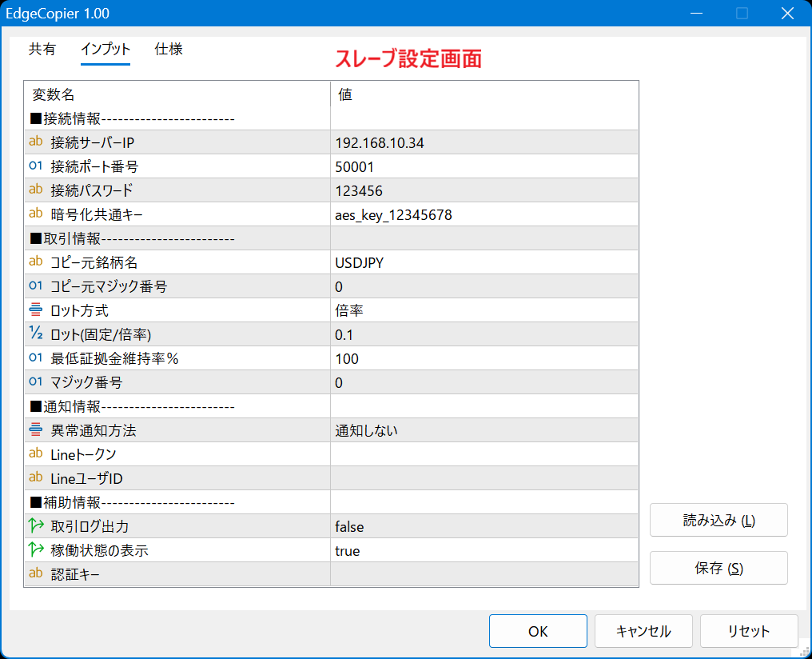Open 異常通知方法 value 通知しない dropdown
This screenshot has width=812, height=659.
click(484, 430)
